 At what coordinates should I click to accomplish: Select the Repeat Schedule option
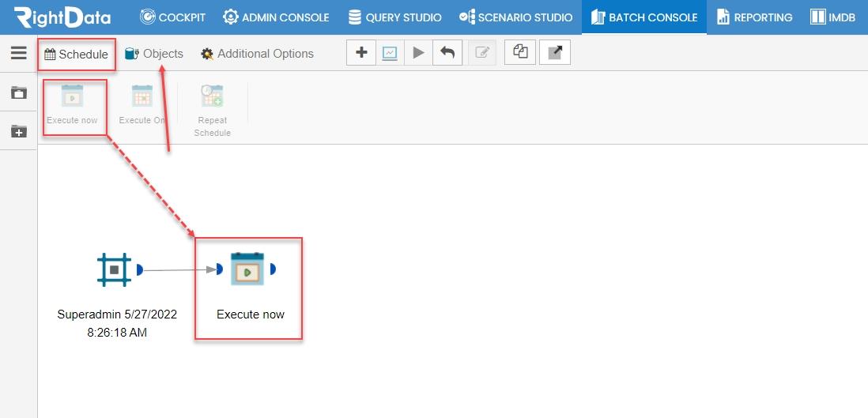tap(212, 110)
